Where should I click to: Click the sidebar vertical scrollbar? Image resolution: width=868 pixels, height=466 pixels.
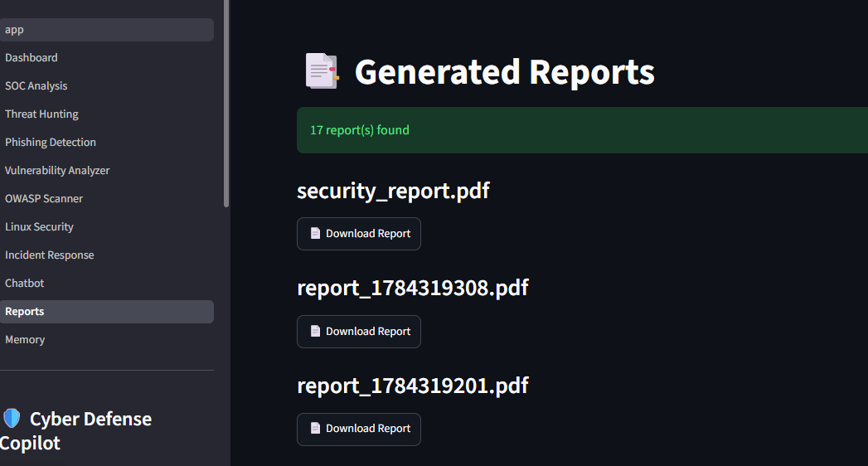(x=225, y=104)
